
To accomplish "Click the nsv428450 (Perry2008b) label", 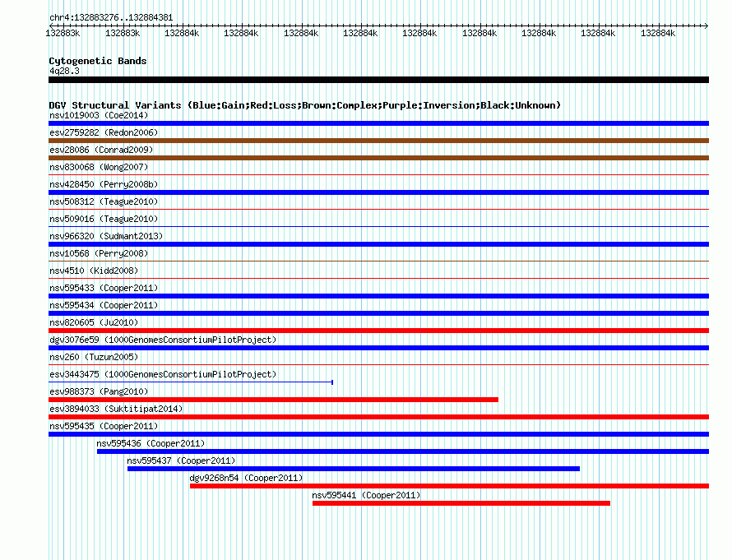I will click(x=104, y=184).
